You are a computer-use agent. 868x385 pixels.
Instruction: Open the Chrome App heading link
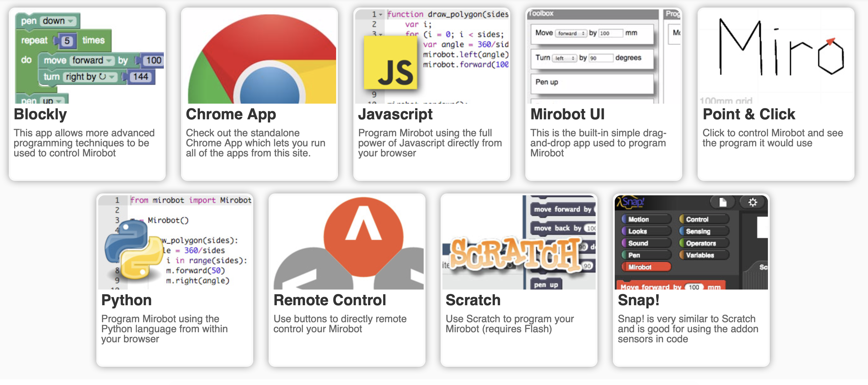[x=231, y=114]
